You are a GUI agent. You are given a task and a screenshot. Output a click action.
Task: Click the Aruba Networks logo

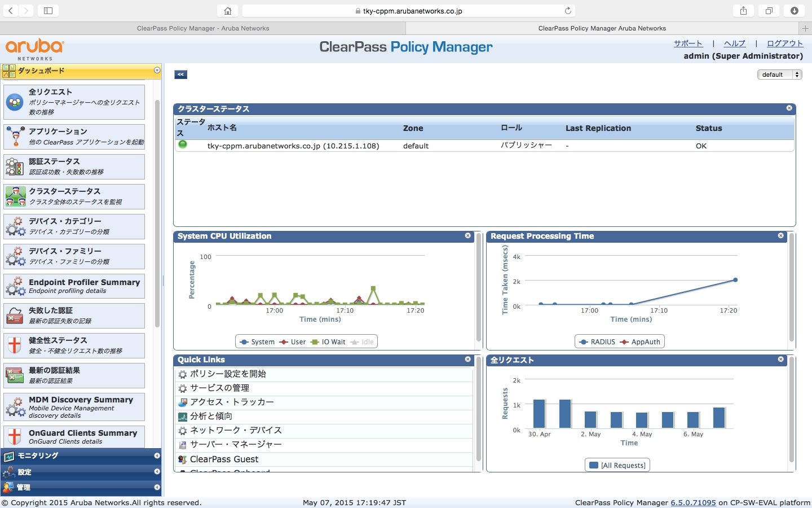pyautogui.click(x=35, y=49)
